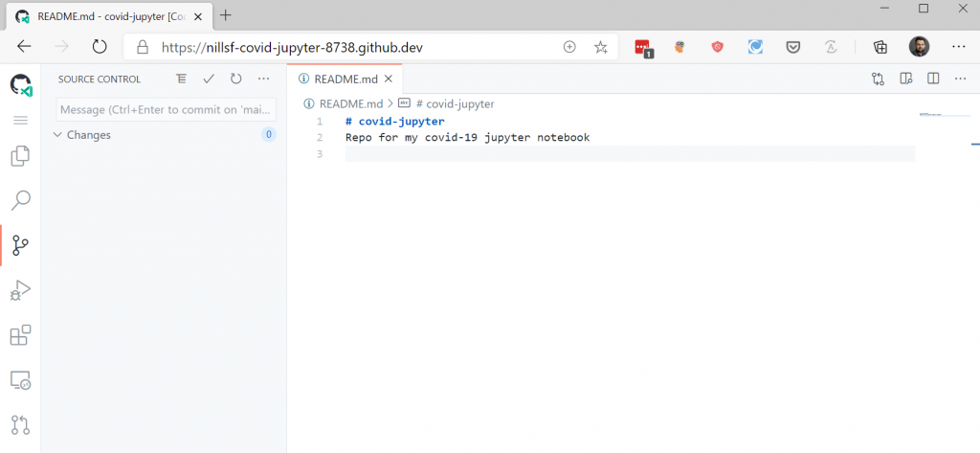Reload the browser page

click(x=100, y=47)
